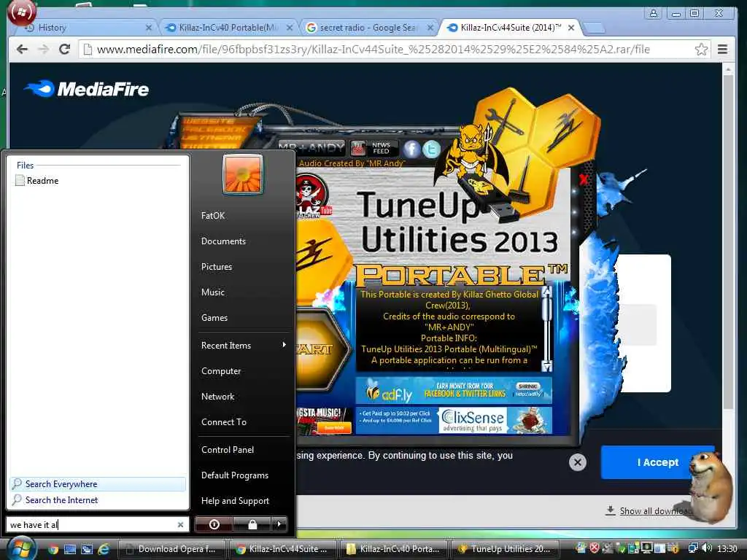Switch to the secret radio Google Search tab
Viewport: 747px width, 560px height.
[368, 28]
